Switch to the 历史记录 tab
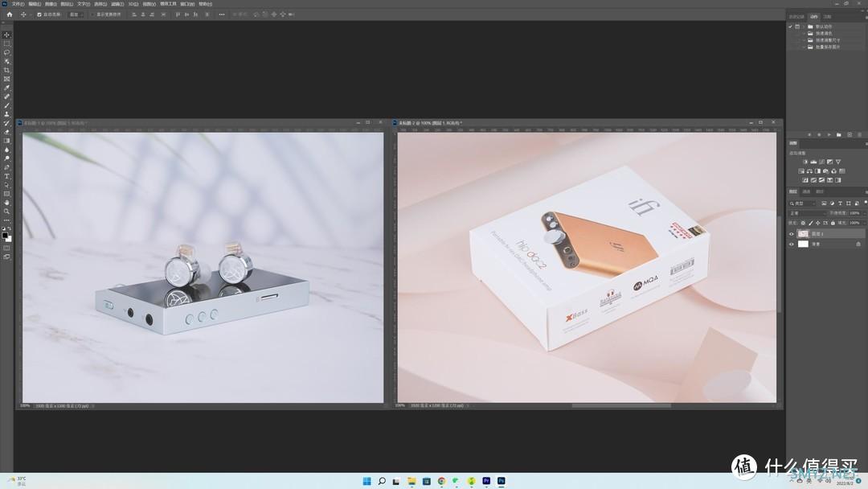This screenshot has height=489, width=868. pos(796,17)
